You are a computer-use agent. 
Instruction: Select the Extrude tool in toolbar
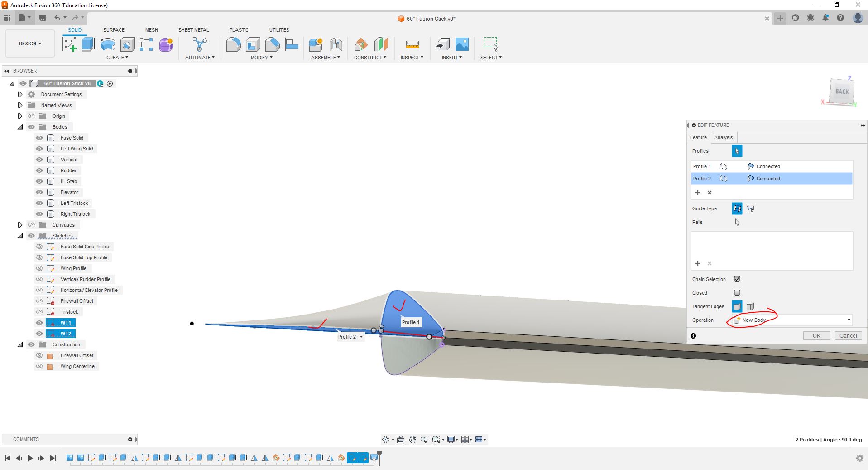[x=88, y=44]
